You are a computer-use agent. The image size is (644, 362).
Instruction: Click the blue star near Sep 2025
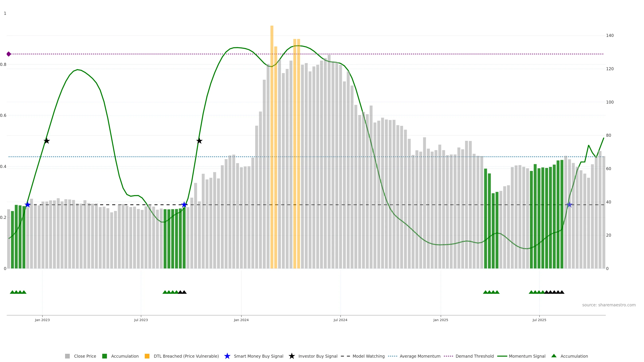(569, 205)
